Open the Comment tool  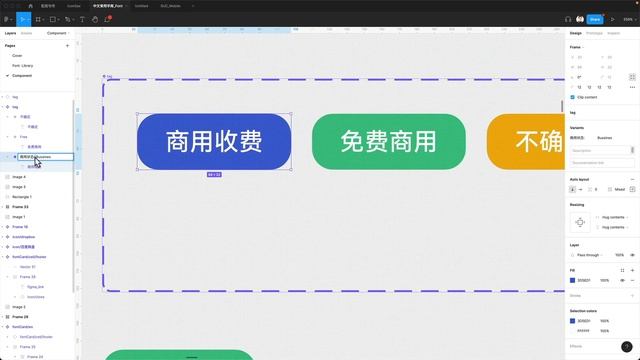[108, 19]
